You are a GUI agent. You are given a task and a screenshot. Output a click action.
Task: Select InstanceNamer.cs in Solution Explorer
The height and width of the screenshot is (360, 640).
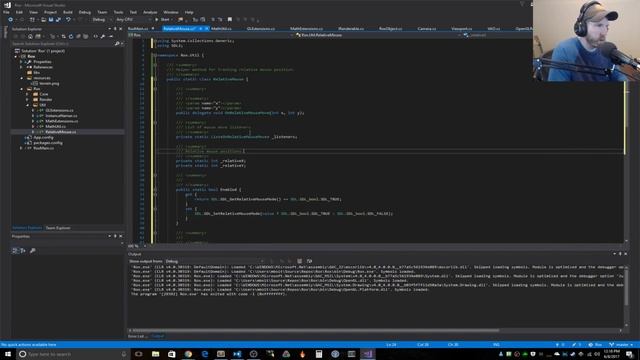pos(61,116)
